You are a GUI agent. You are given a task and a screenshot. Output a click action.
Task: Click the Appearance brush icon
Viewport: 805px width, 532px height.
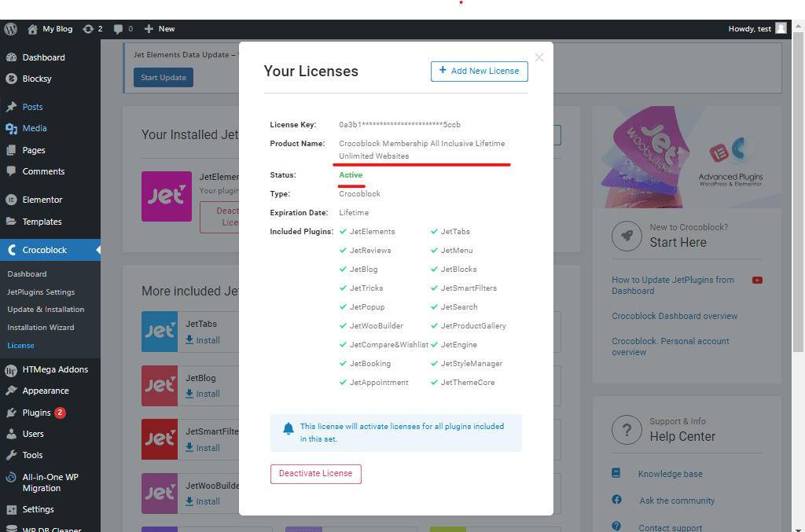coord(11,391)
